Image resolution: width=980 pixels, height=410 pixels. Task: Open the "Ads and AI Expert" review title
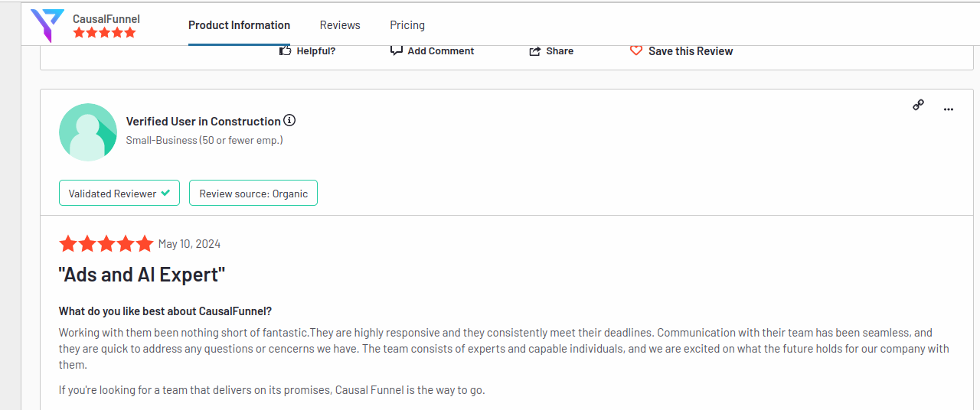[x=142, y=275]
